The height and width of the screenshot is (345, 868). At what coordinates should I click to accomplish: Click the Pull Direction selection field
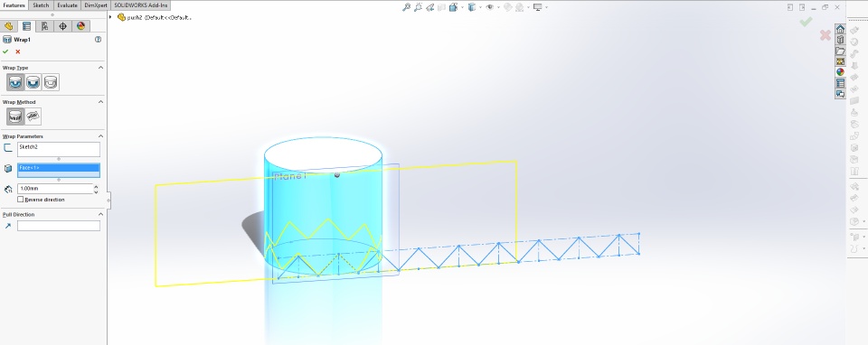click(x=59, y=226)
